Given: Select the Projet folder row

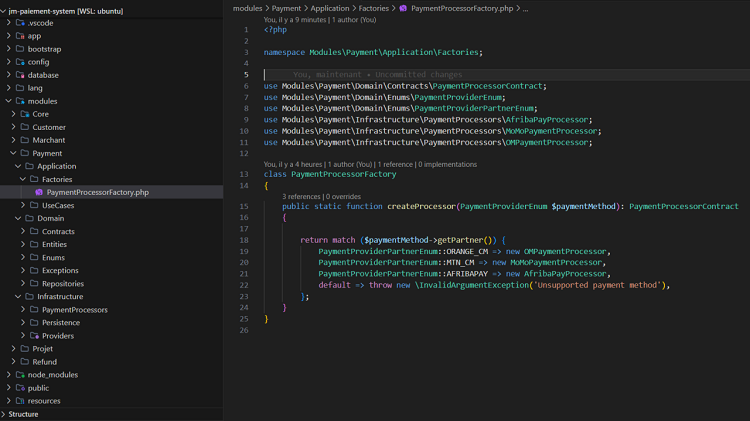Looking at the screenshot, I should 111,349.
